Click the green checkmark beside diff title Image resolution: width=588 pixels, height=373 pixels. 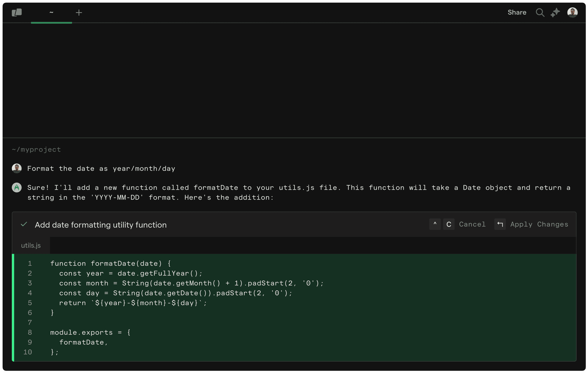[24, 224]
